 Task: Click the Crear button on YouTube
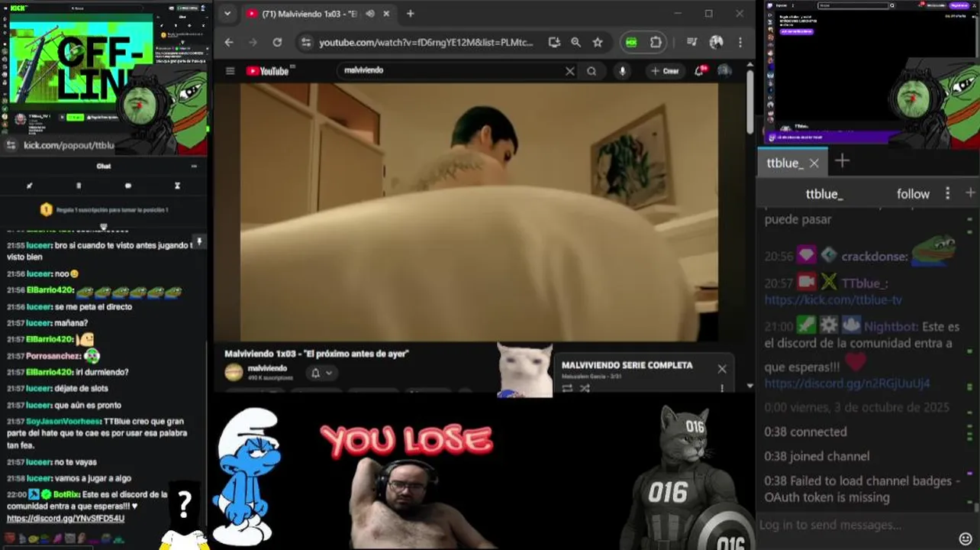point(665,71)
